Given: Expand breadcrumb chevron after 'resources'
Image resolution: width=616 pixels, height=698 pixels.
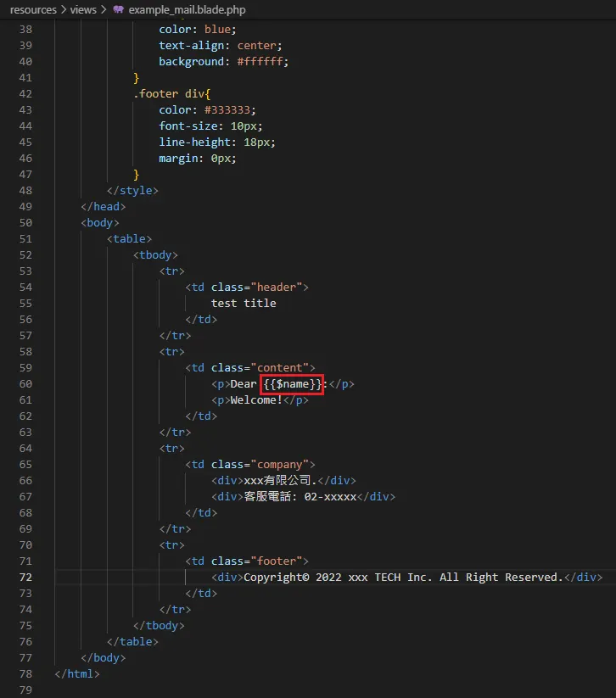Looking at the screenshot, I should (x=64, y=9).
